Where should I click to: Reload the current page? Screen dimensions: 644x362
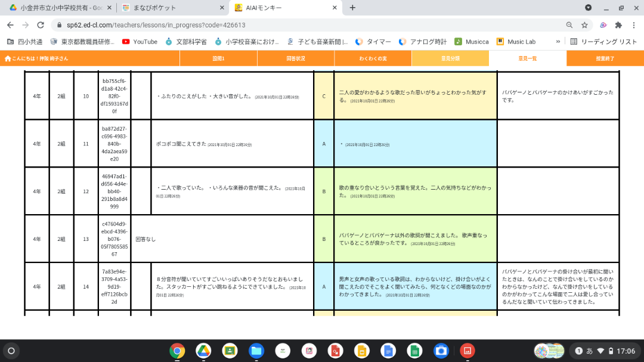click(41, 25)
